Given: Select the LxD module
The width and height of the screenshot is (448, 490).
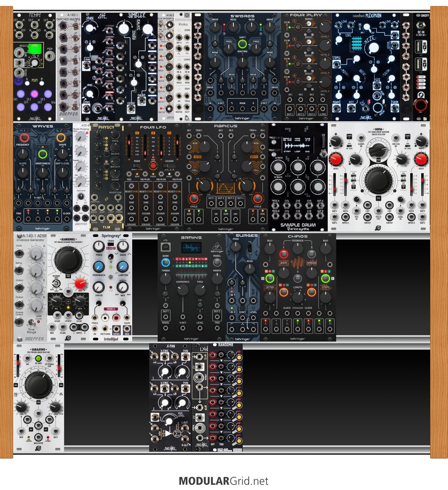Looking at the screenshot, I should pos(200,397).
